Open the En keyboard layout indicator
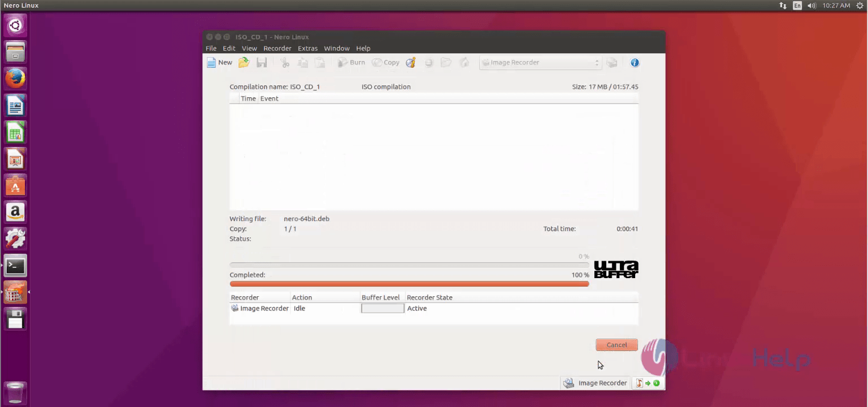This screenshot has width=868, height=407. tap(797, 6)
